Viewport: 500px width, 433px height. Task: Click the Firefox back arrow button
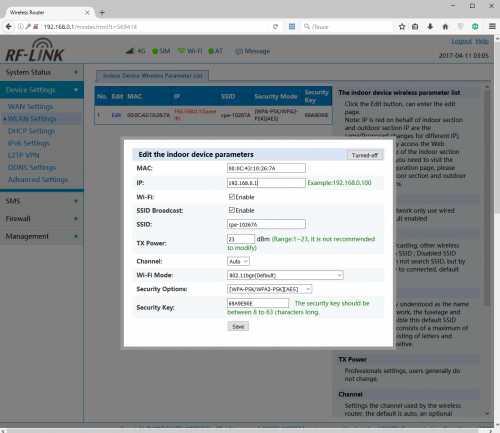point(9,27)
